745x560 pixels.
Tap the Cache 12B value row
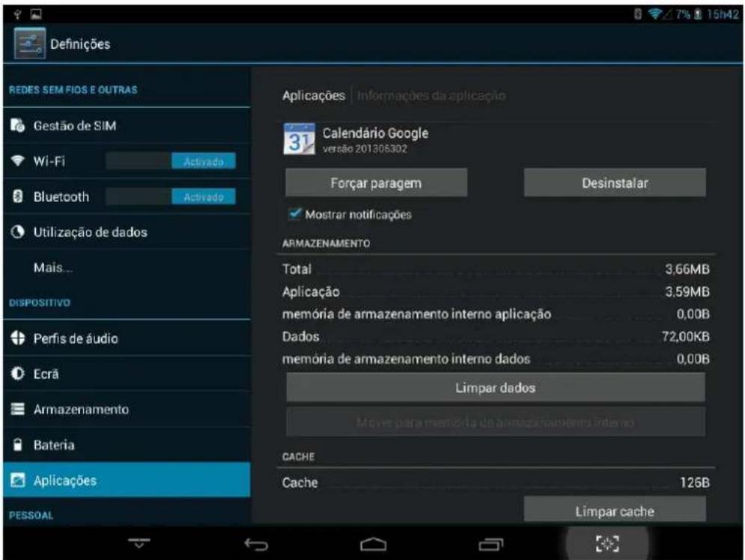[496, 482]
